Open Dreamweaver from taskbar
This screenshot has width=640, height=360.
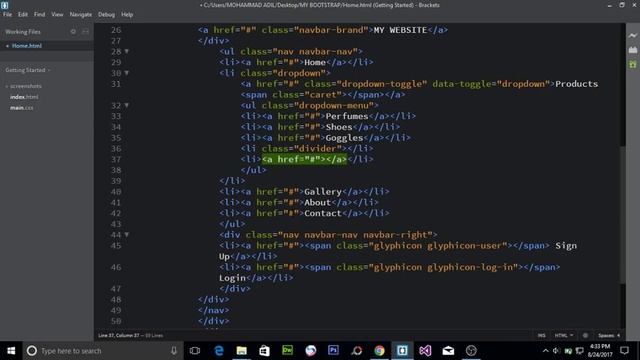(287, 351)
